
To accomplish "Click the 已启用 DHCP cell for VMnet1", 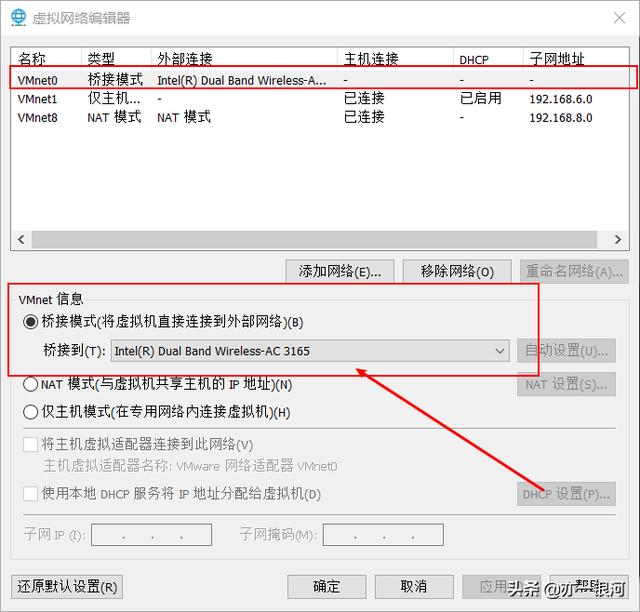I will (x=480, y=98).
